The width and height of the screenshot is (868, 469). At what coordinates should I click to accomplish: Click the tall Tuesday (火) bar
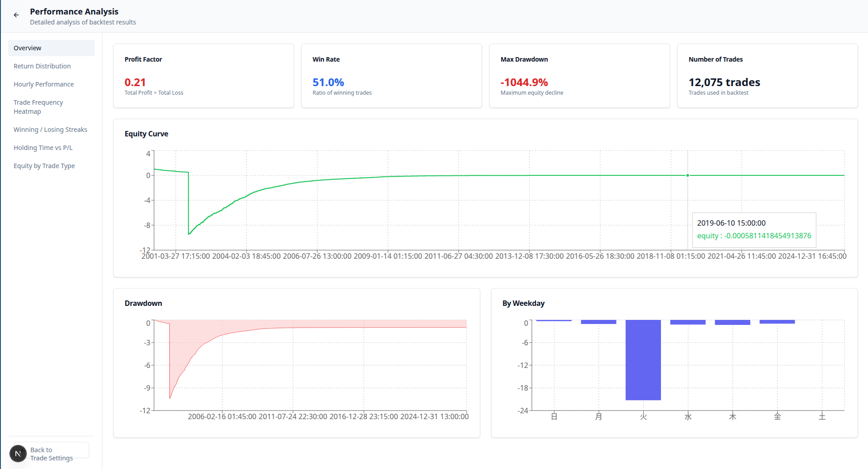643,360
